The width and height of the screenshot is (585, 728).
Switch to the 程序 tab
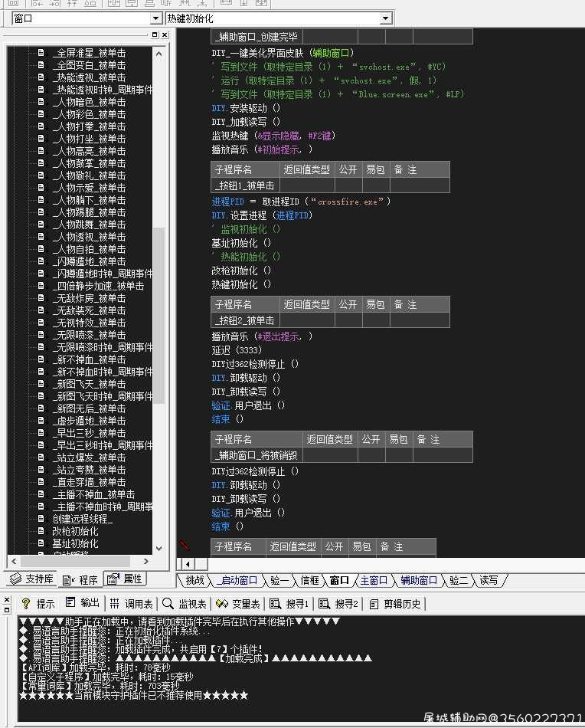pos(80,579)
